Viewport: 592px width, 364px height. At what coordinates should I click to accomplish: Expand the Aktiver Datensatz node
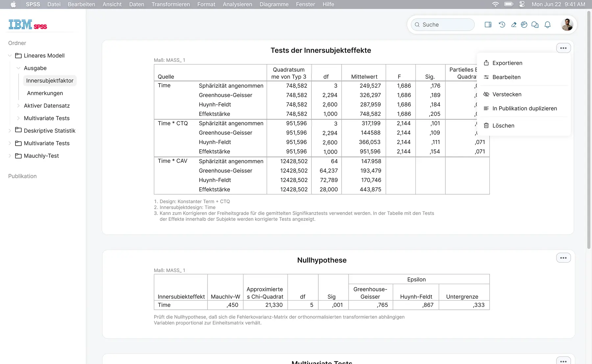coord(18,106)
